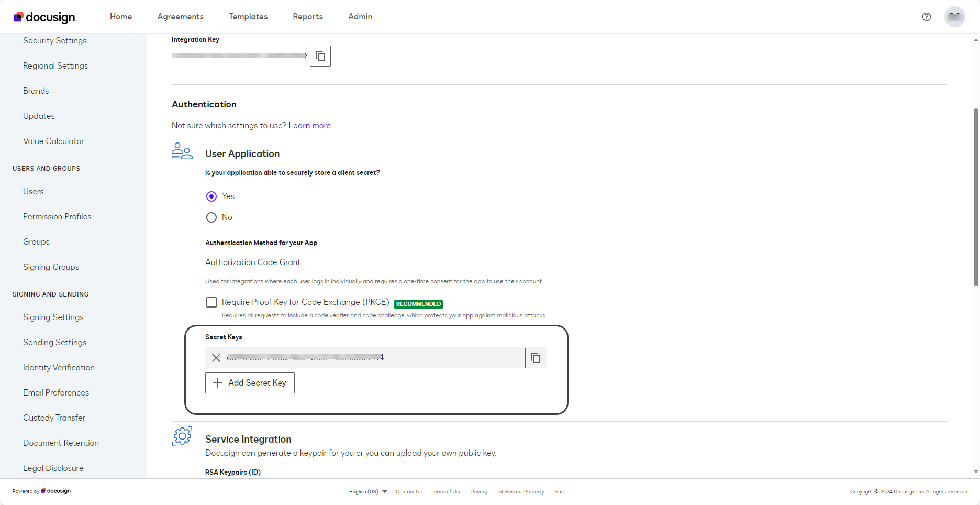This screenshot has width=980, height=505.
Task: Open Legal Disclosure in sidebar
Action: [53, 468]
